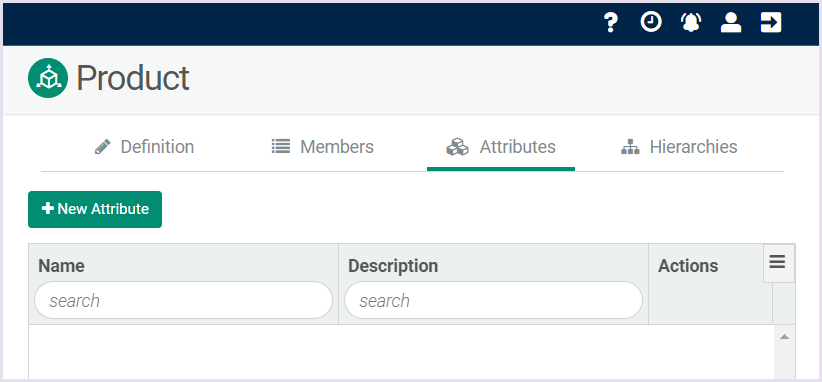Open the Hierarchies tab

679,147
